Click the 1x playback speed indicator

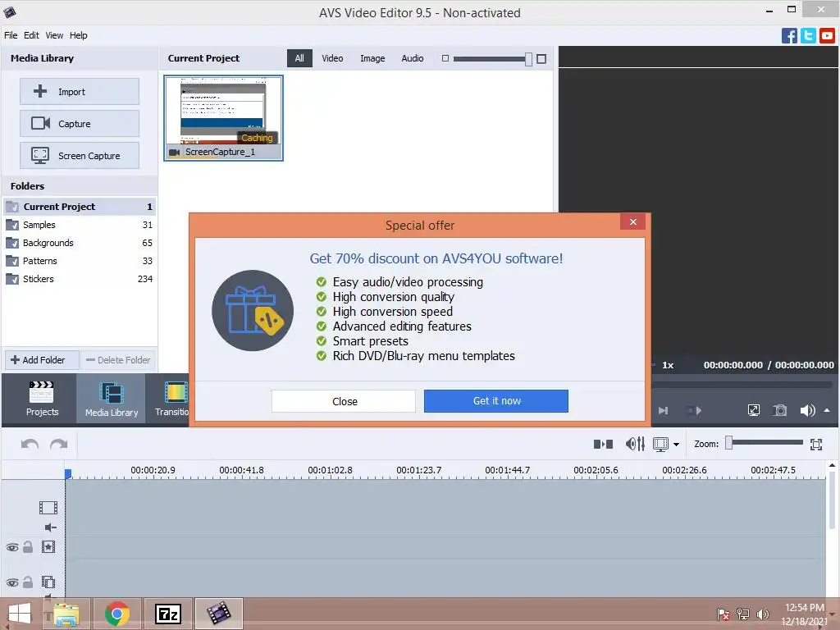coord(668,365)
